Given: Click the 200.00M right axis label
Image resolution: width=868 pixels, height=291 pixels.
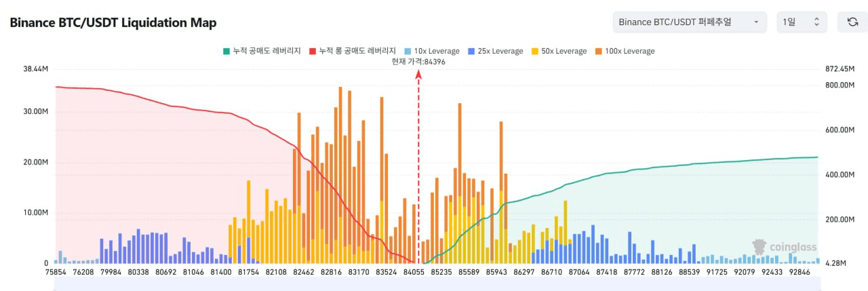Looking at the screenshot, I should coord(840,220).
